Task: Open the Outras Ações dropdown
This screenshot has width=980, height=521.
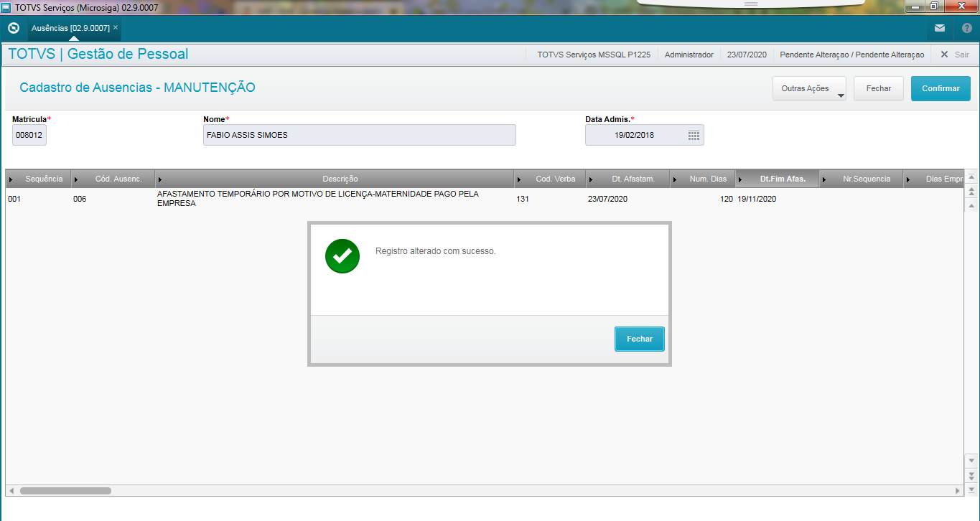Action: point(809,88)
